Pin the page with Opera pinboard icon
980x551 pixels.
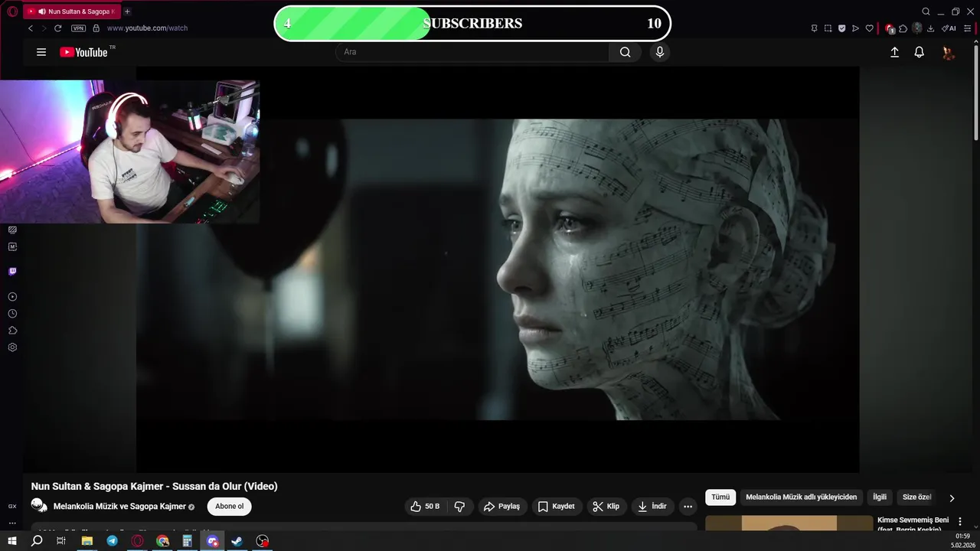(x=814, y=28)
